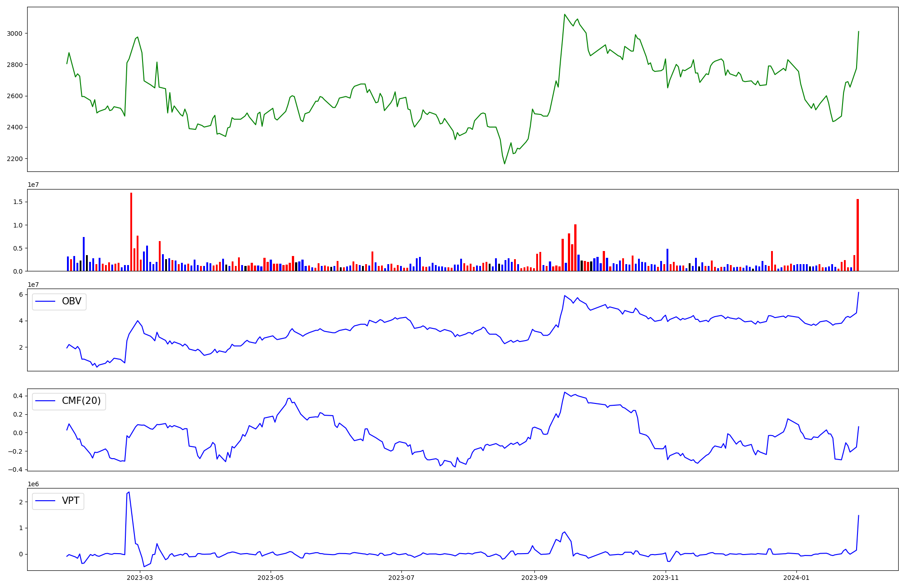The image size is (905, 588).
Task: Click the tall blue volume bar in early November
Action: [667, 260]
